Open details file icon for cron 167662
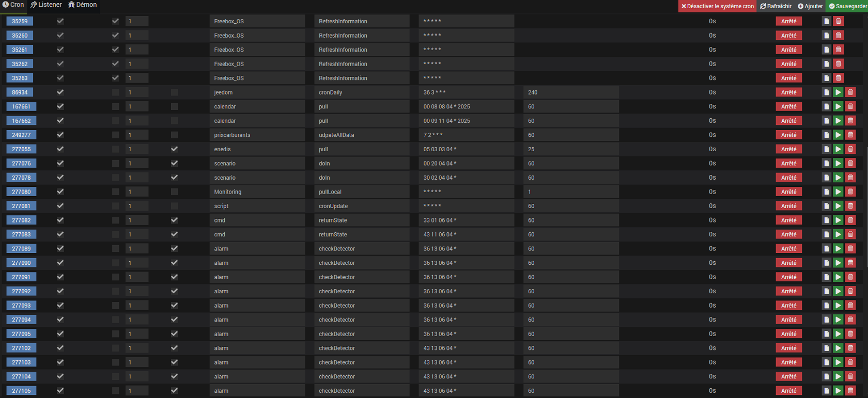The width and height of the screenshot is (868, 398). coord(827,121)
